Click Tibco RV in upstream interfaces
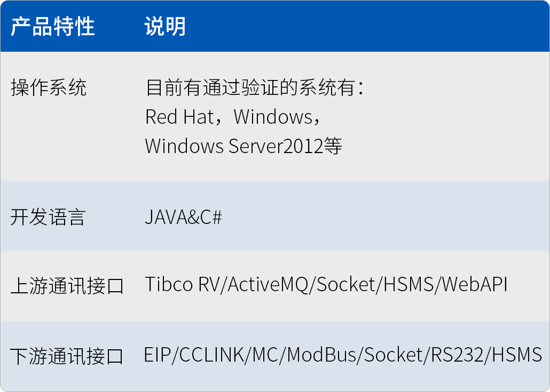This screenshot has height=392, width=550. point(184,285)
